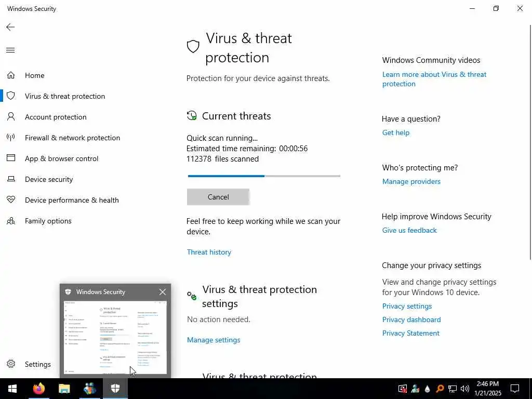Open Privacy settings link
The image size is (532, 399).
click(x=407, y=306)
